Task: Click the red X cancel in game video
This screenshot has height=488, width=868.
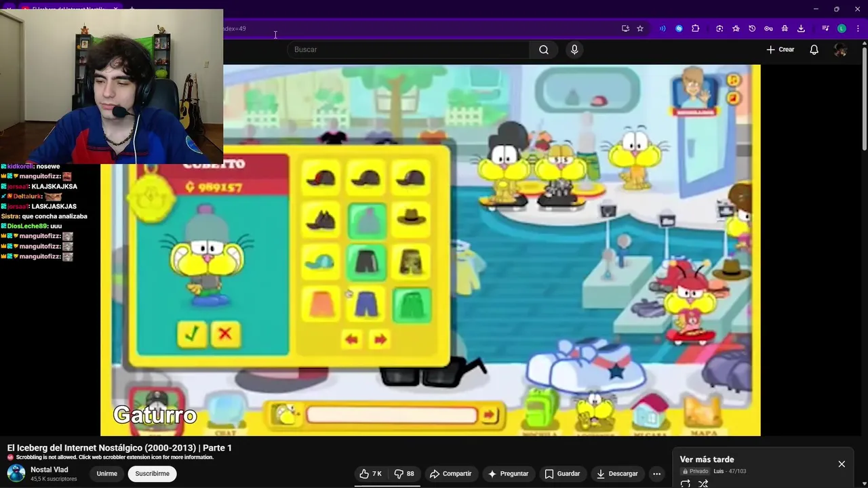Action: pyautogui.click(x=225, y=333)
